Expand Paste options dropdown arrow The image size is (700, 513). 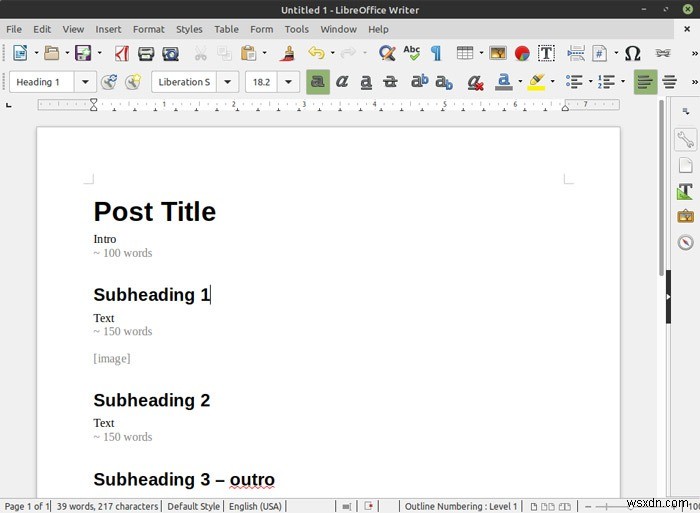265,53
